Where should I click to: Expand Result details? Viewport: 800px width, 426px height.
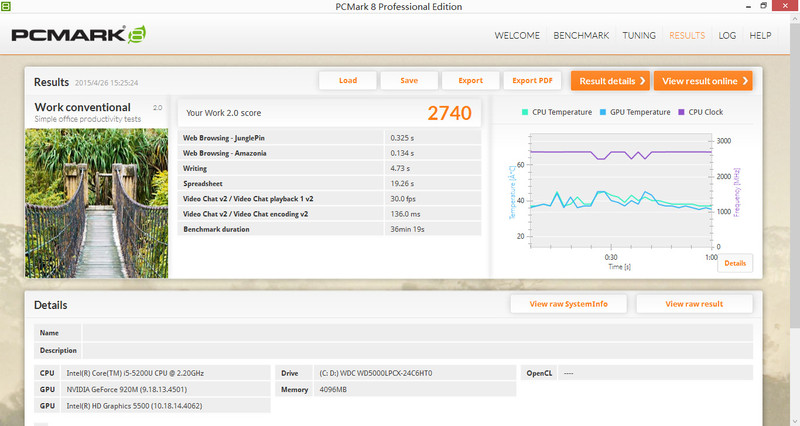click(x=610, y=81)
